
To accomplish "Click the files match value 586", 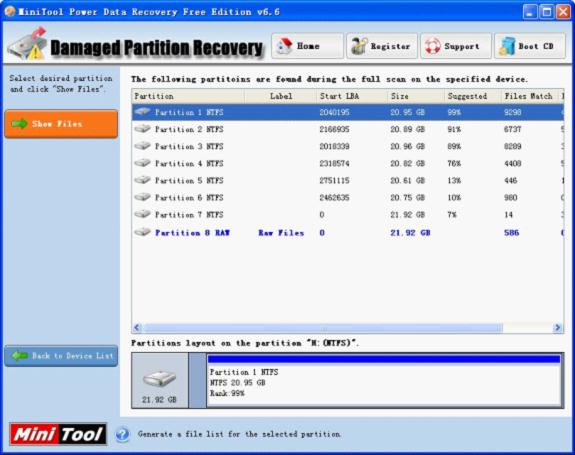I will (511, 233).
